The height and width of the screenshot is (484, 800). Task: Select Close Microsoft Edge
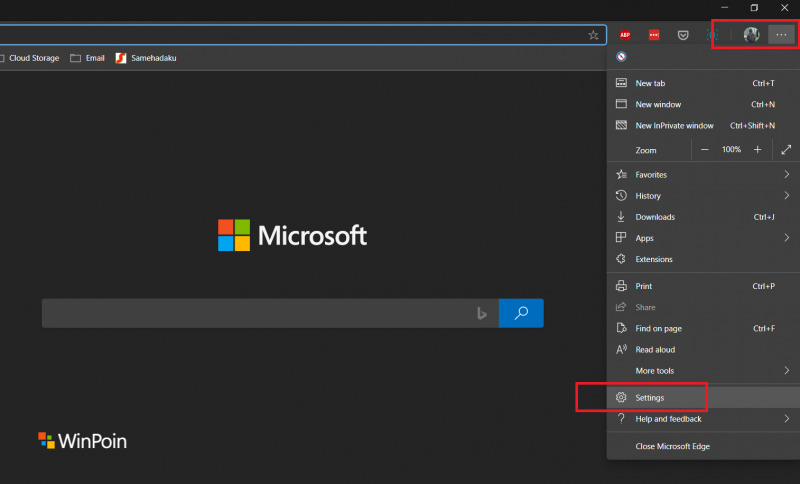tap(703, 446)
